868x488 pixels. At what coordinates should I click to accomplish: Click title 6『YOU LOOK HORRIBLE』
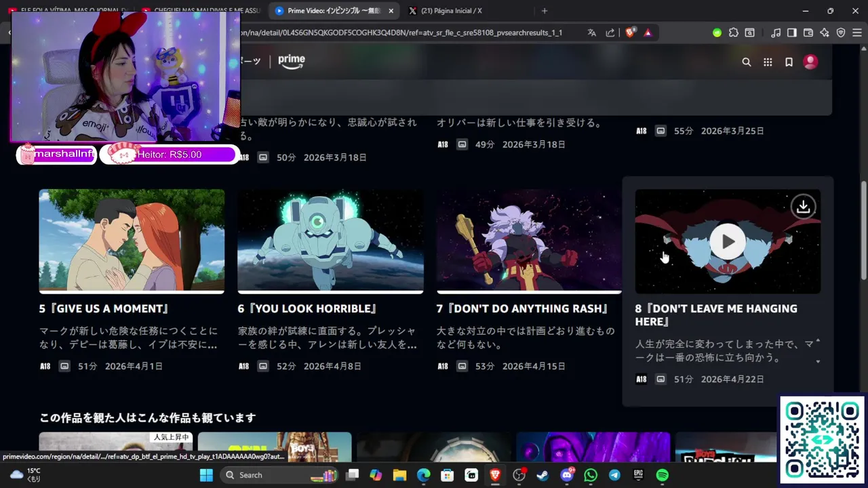coord(308,308)
